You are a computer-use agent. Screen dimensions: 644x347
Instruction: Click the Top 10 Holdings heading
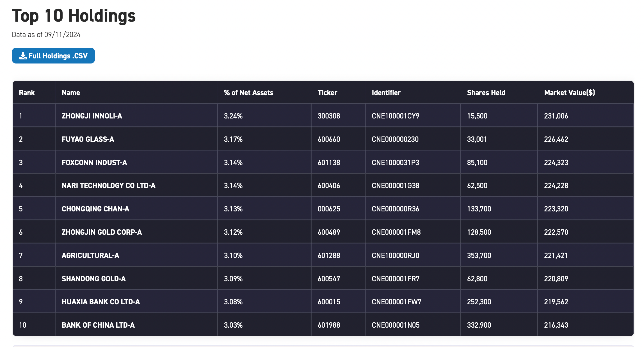pyautogui.click(x=74, y=15)
